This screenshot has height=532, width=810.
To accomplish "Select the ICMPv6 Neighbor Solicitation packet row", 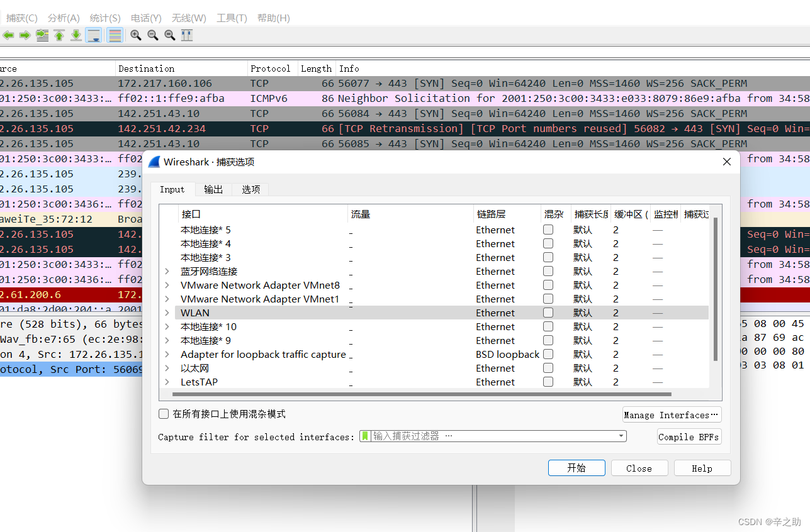I will click(405, 99).
